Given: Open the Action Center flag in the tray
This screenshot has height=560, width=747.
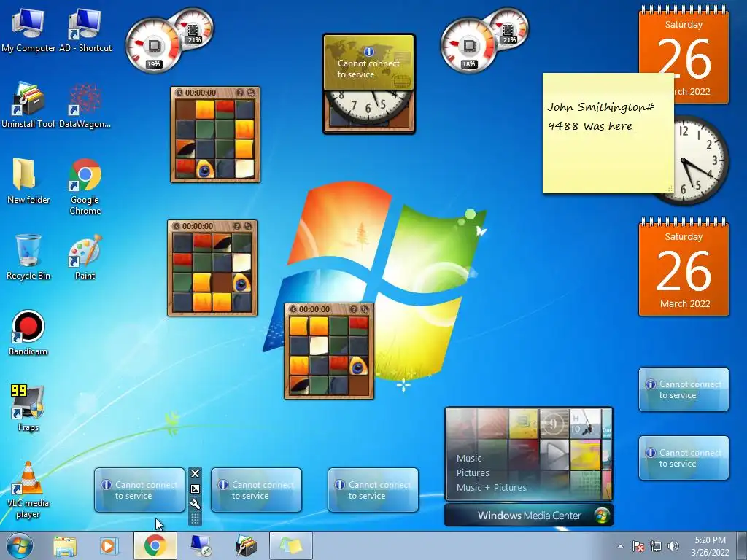Looking at the screenshot, I should point(638,546).
